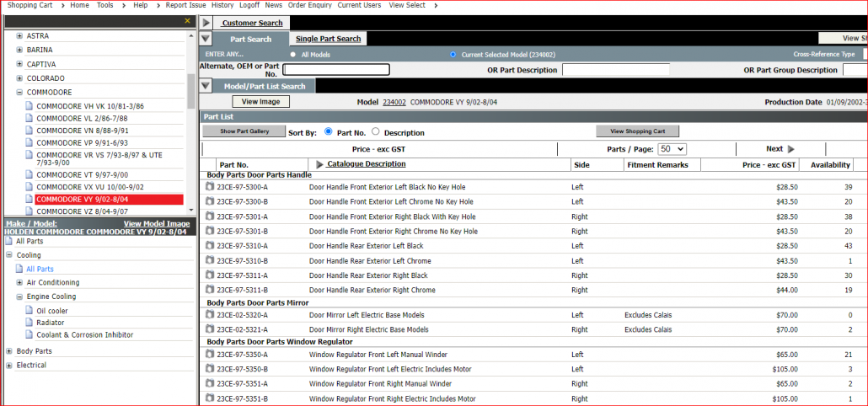This screenshot has width=868, height=406.
Task: Select the All Models radio button
Action: point(292,55)
